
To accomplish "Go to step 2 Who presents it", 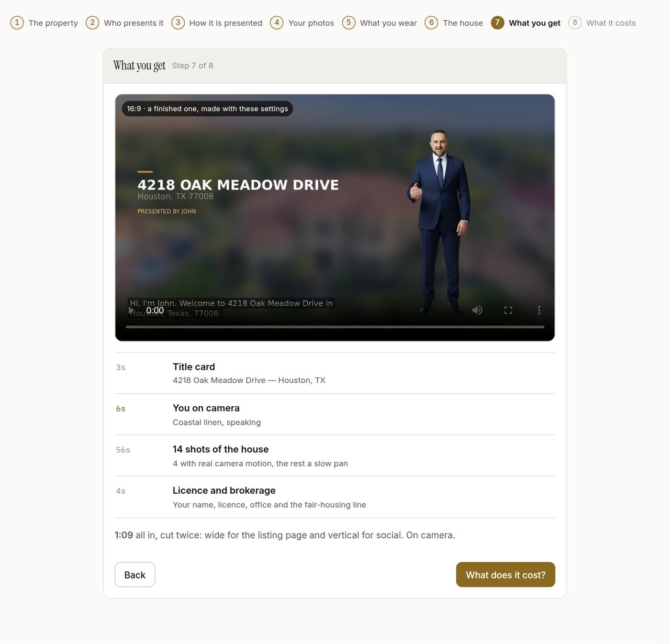I will (124, 22).
